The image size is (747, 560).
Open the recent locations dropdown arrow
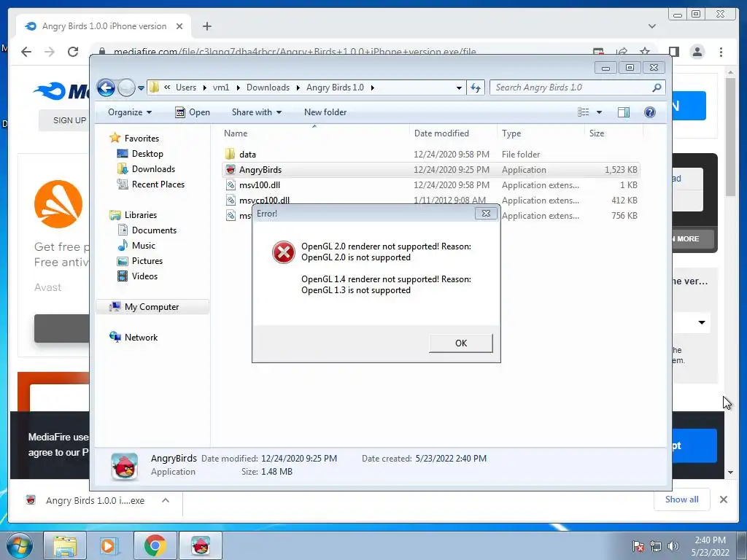point(141,88)
